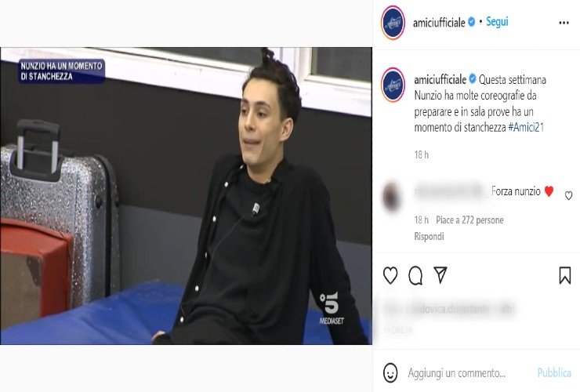
Task: Save post with the bookmark icon
Action: click(x=565, y=275)
